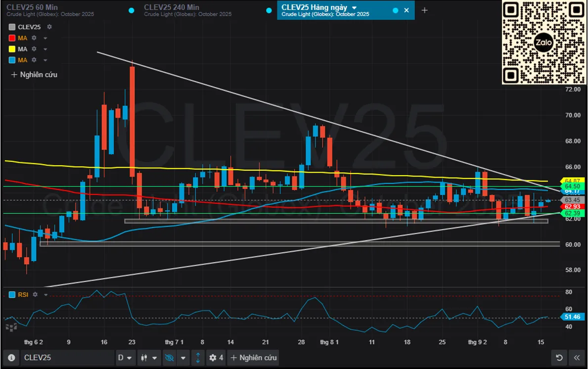The image size is (588, 369).
Task: Open the D timeframe dropdown
Action: 125,357
